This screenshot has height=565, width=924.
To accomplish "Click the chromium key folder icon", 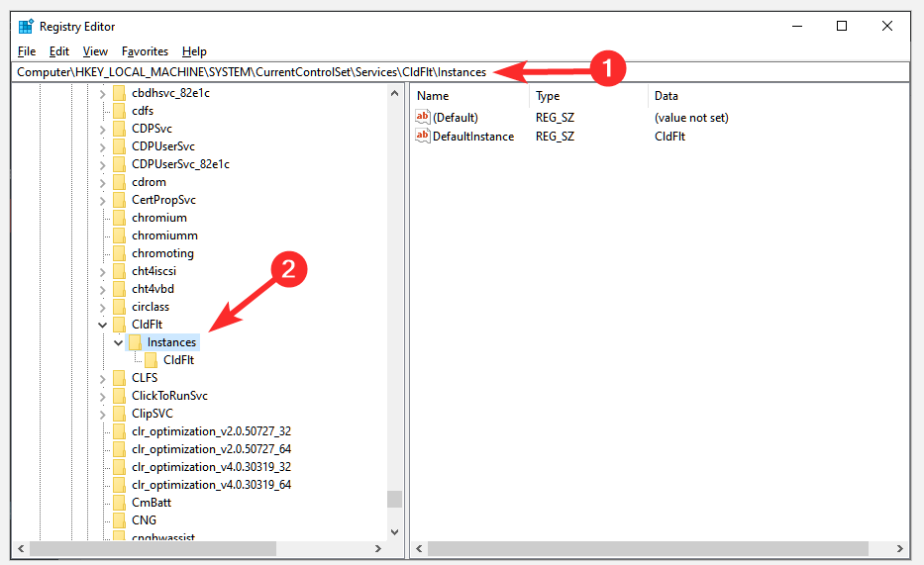I will 119,218.
